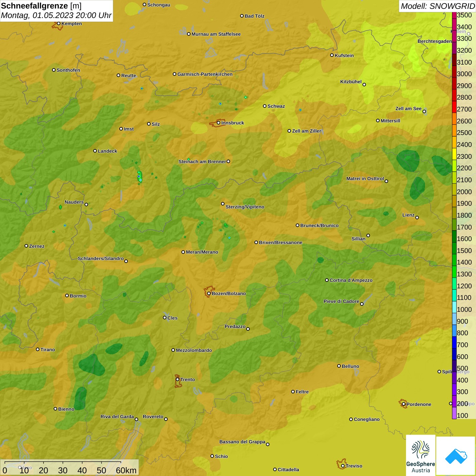Screen dimensions: 476x476
Task: Click the Conegliano label
Action: point(367,419)
